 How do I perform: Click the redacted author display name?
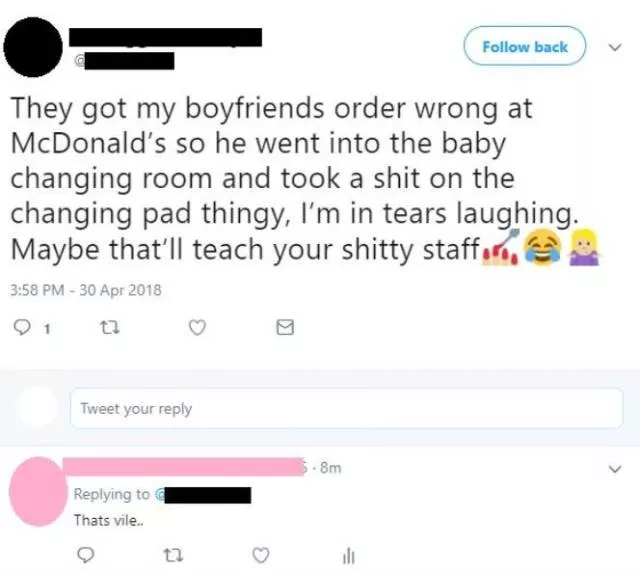(165, 37)
